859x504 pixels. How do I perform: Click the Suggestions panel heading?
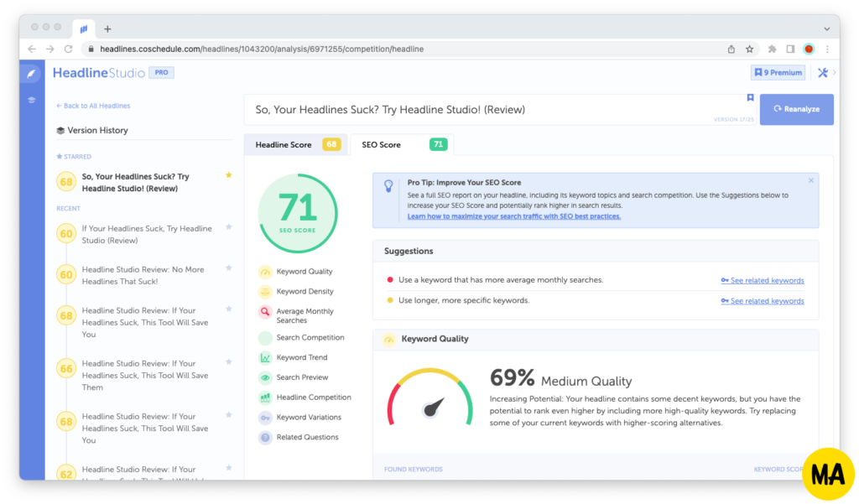point(409,251)
